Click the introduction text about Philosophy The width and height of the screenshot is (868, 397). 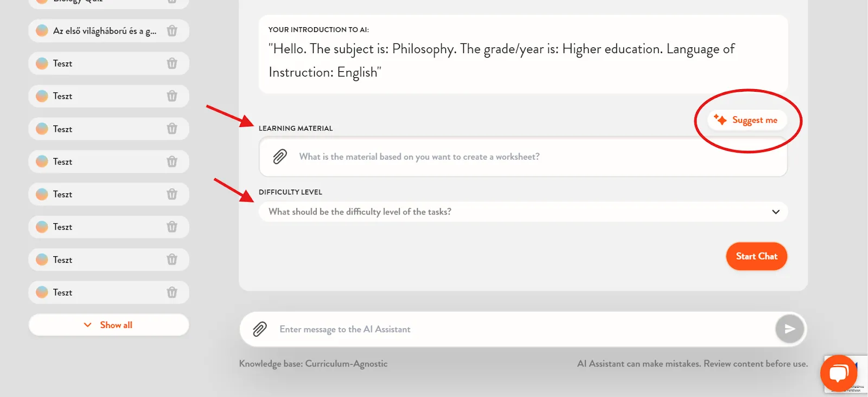click(501, 60)
